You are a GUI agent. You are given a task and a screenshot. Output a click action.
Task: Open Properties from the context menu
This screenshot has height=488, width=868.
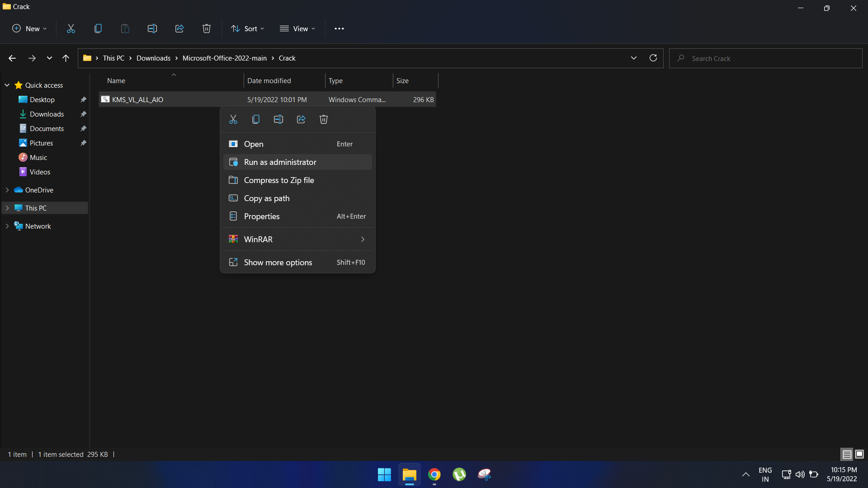point(297,216)
